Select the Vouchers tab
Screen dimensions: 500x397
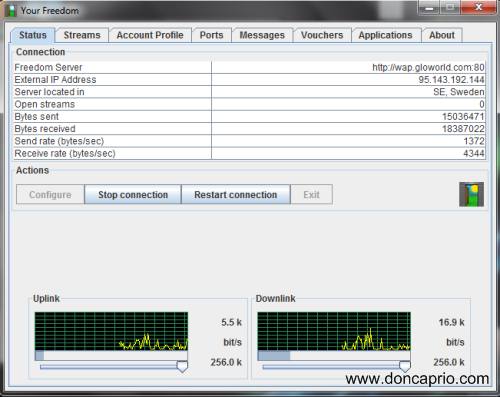tap(322, 35)
